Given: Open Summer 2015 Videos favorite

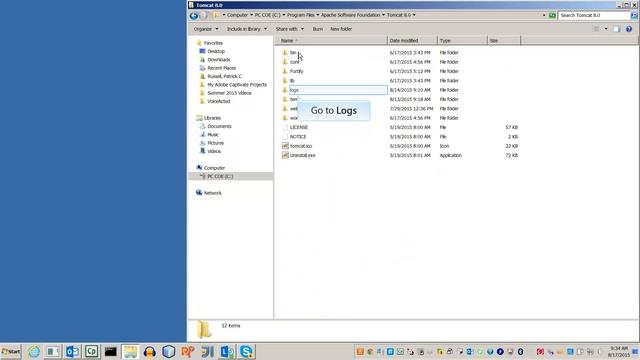Looking at the screenshot, I should point(229,93).
